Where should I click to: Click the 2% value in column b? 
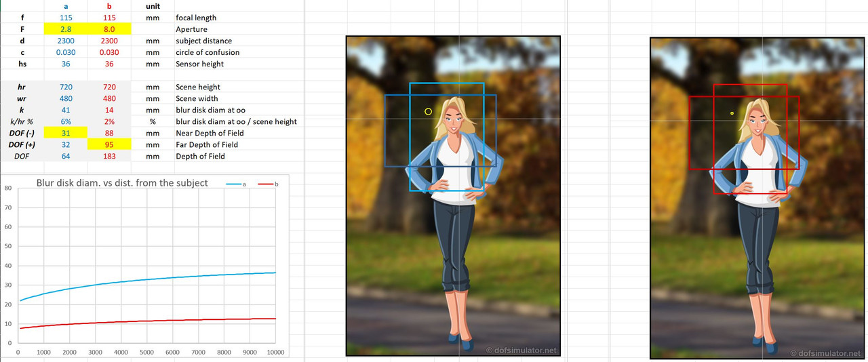(x=109, y=122)
